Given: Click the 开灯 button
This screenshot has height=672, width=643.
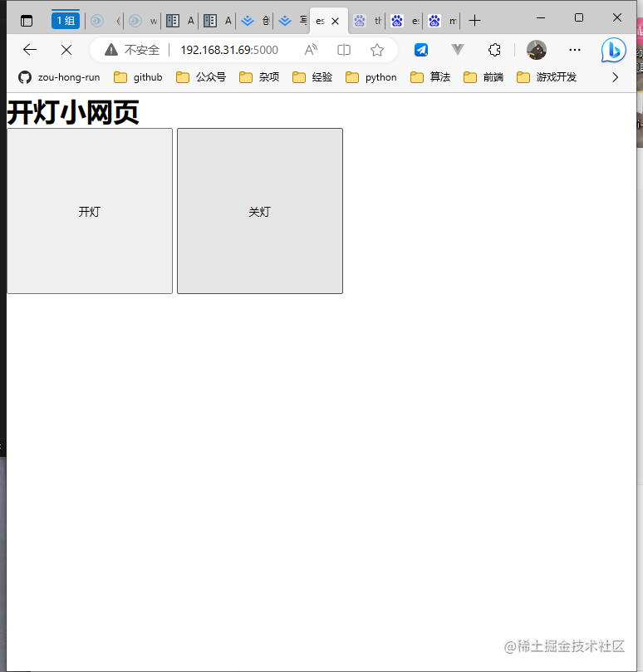Looking at the screenshot, I should point(90,211).
